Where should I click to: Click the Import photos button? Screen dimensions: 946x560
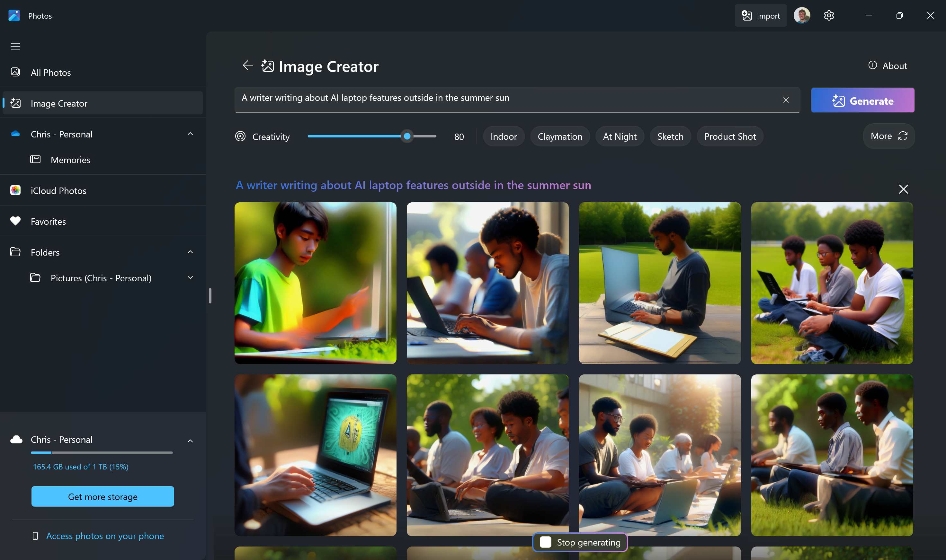click(761, 15)
